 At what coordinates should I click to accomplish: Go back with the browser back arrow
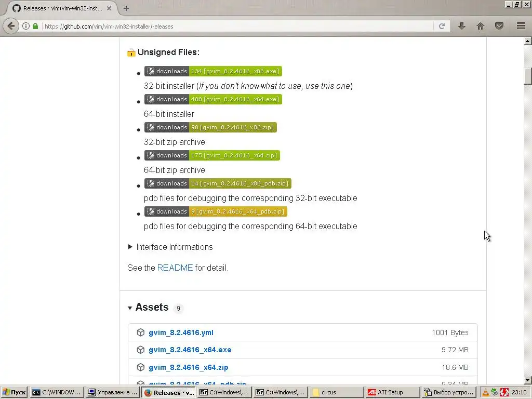(x=11, y=26)
